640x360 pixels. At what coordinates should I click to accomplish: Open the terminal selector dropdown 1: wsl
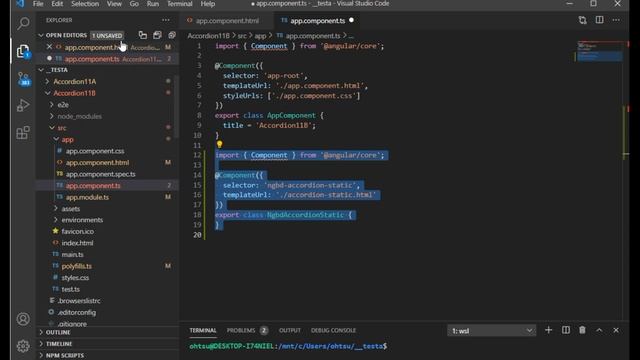point(491,331)
